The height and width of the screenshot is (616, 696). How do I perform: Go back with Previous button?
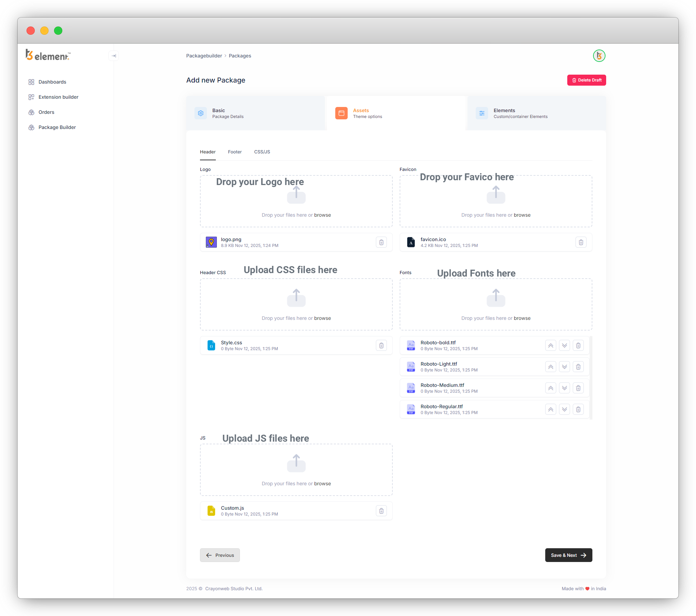click(x=220, y=555)
